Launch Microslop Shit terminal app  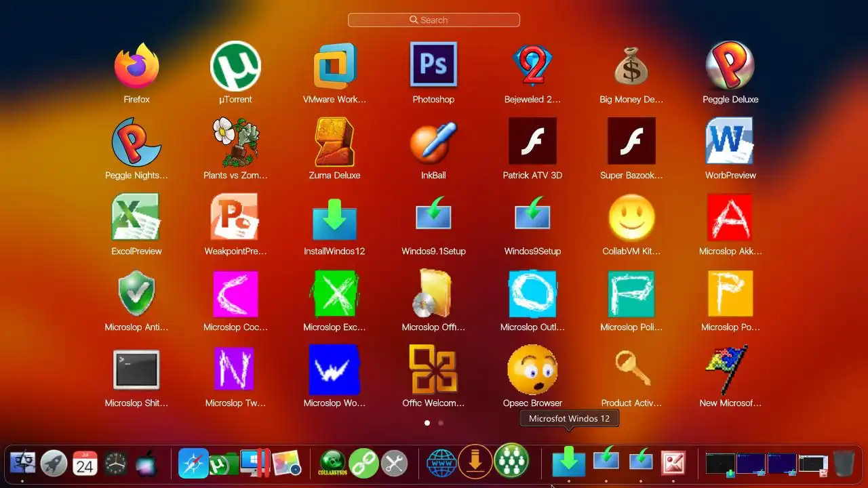136,369
